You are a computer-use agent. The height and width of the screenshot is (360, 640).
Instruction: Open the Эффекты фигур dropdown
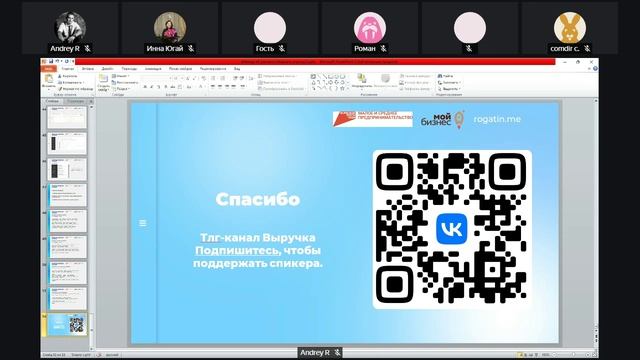click(415, 89)
